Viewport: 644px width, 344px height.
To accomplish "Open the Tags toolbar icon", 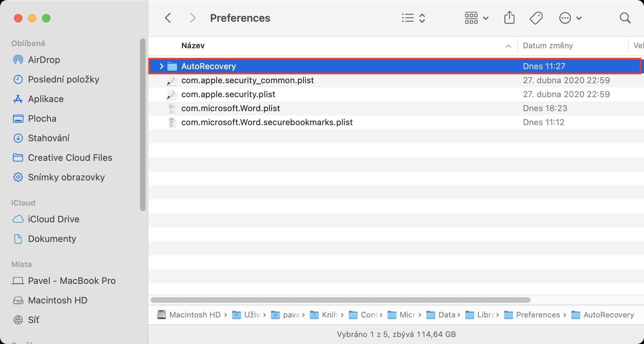I will (x=536, y=18).
